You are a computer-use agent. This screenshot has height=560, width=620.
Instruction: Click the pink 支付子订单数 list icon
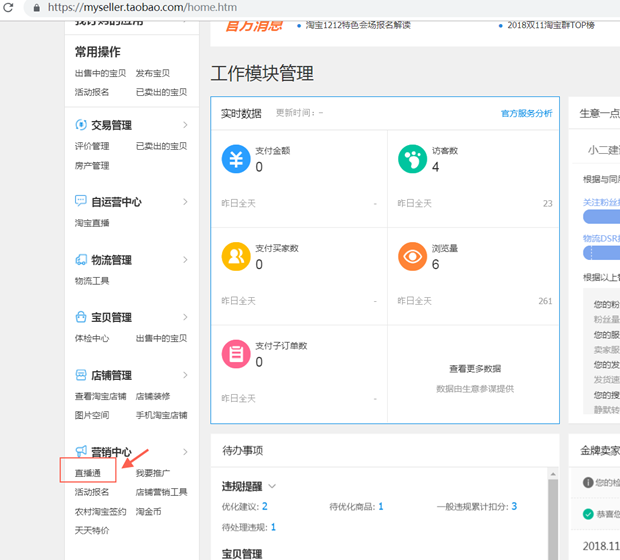coord(236,354)
